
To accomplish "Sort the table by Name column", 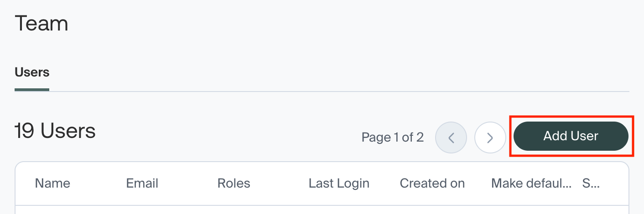I will pos(52,183).
